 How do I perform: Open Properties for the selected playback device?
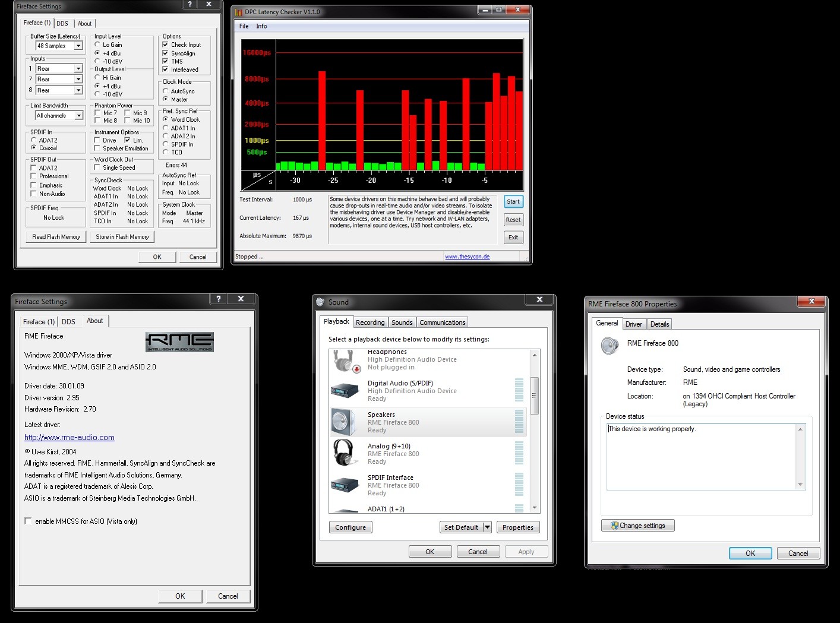point(518,527)
